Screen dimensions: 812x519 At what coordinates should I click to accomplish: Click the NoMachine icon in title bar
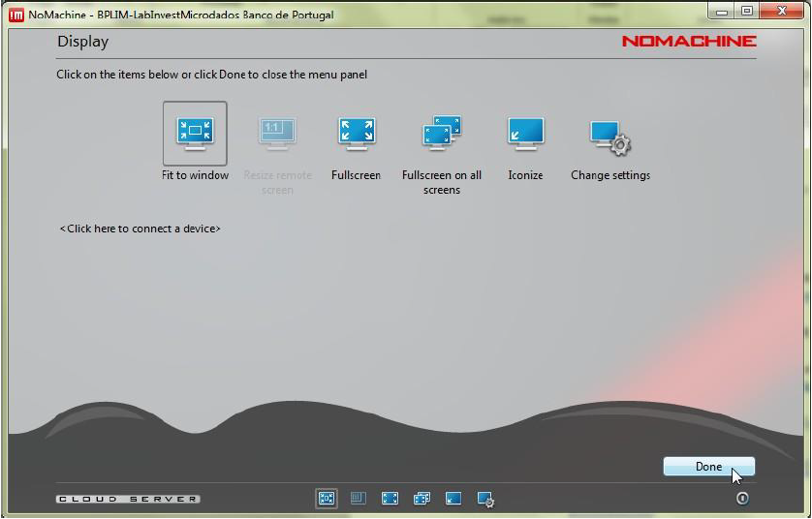tap(16, 13)
